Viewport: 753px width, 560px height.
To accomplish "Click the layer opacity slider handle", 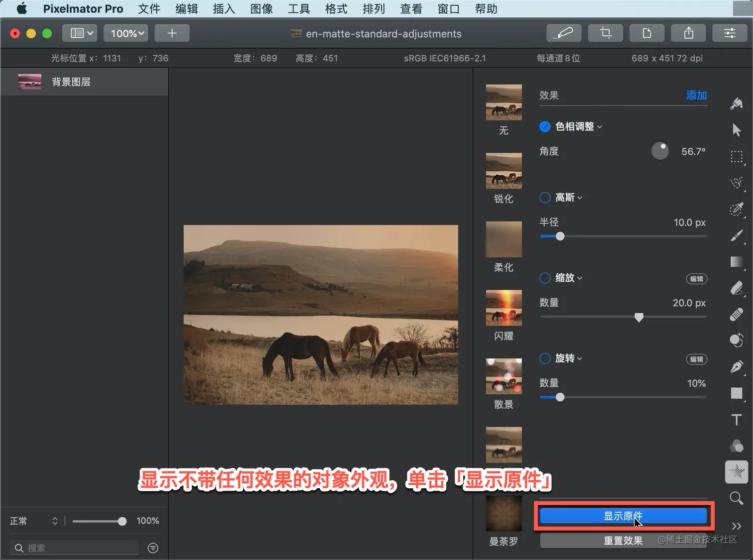I will pos(122,521).
